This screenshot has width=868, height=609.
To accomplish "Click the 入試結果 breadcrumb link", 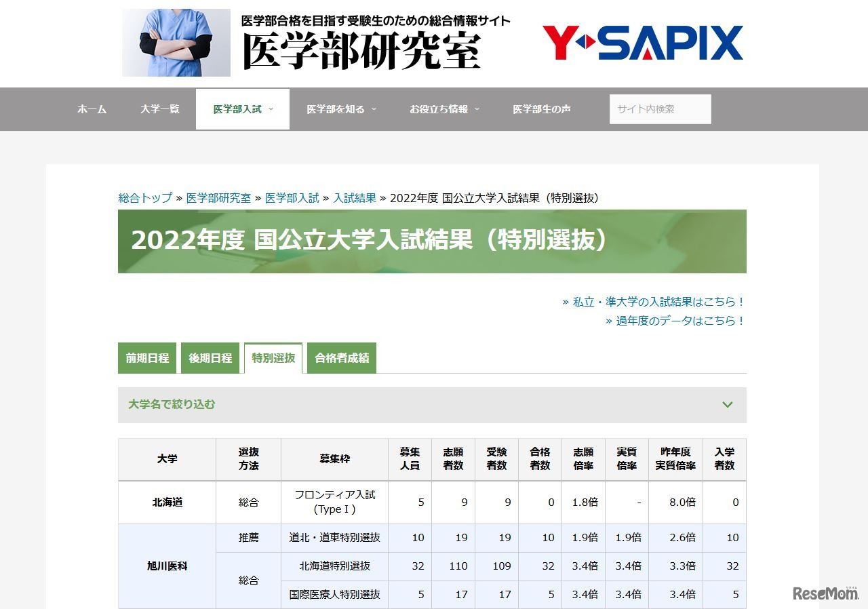I will point(355,198).
